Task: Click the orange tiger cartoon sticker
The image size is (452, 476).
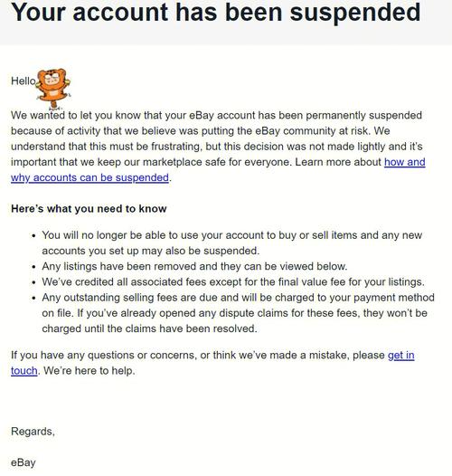Action: click(x=53, y=89)
